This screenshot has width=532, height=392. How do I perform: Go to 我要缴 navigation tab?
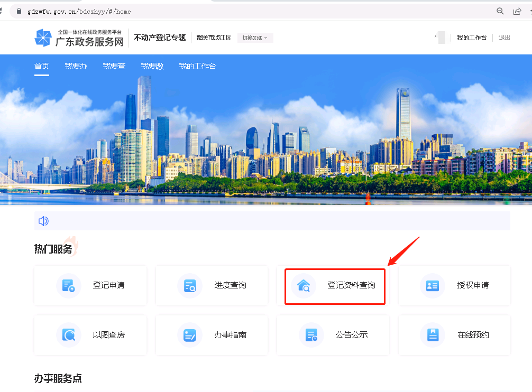(152, 66)
